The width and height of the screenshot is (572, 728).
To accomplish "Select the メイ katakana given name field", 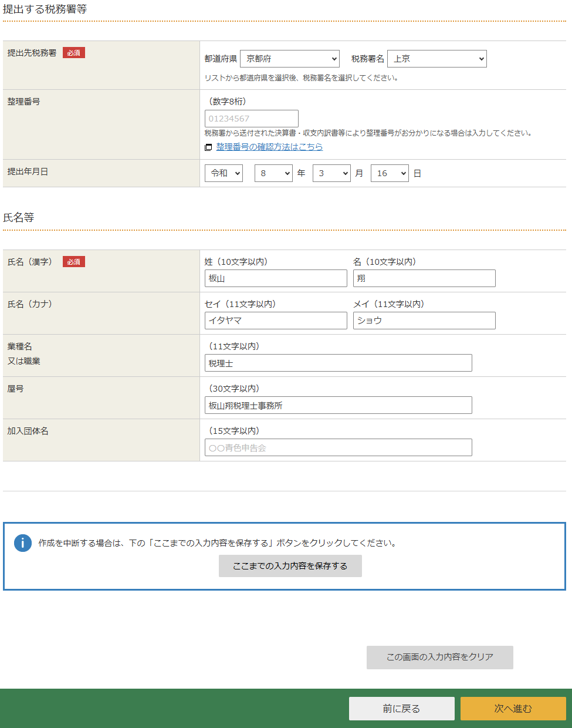I will (x=424, y=321).
